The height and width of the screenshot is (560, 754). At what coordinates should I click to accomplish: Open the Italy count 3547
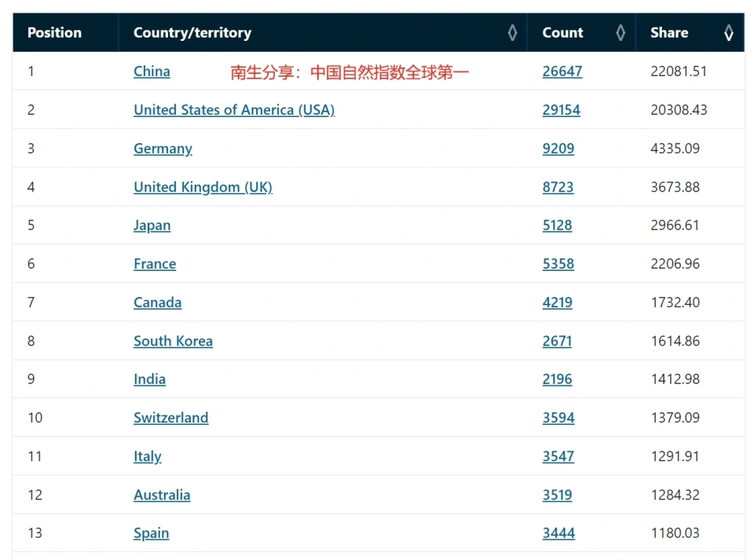pos(558,456)
